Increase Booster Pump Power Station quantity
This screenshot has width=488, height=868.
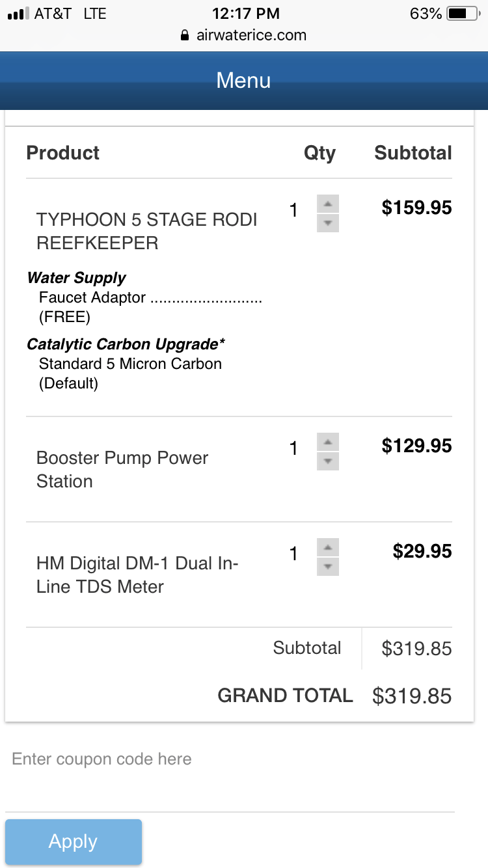coord(328,442)
